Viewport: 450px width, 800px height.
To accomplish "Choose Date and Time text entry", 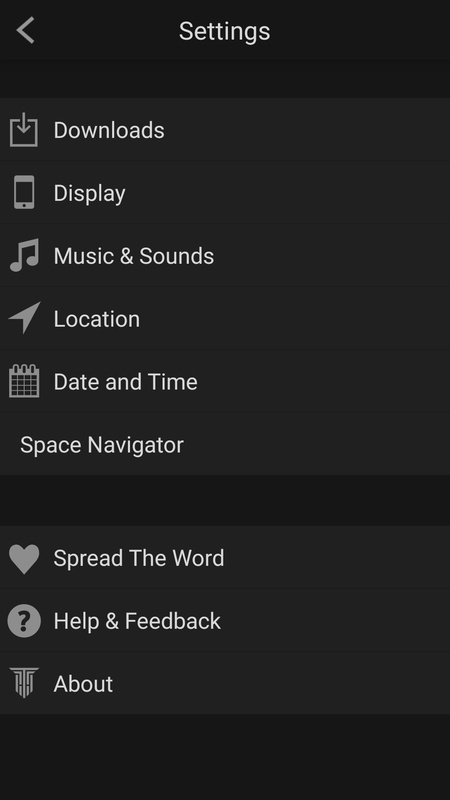I will [x=126, y=382].
